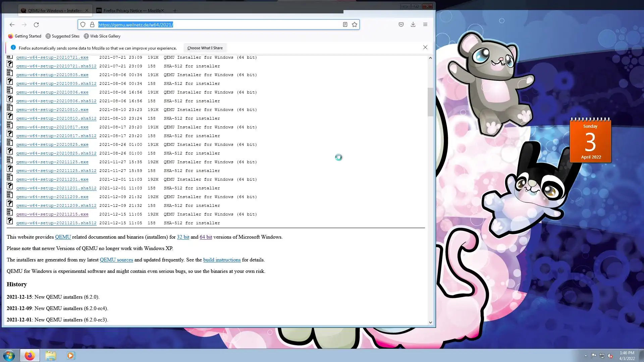Image resolution: width=644 pixels, height=362 pixels.
Task: Download qemu-w64-setup-20211215.exe link
Action: tap(52, 214)
